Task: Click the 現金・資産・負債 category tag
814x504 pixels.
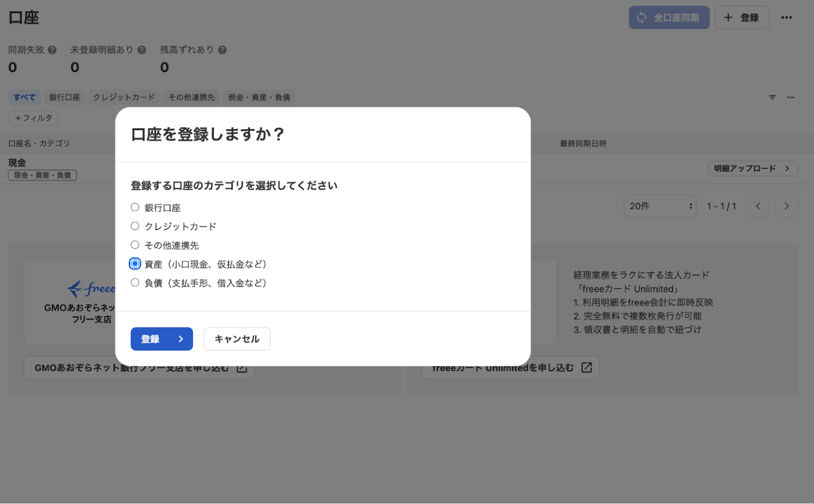Action: click(x=42, y=175)
